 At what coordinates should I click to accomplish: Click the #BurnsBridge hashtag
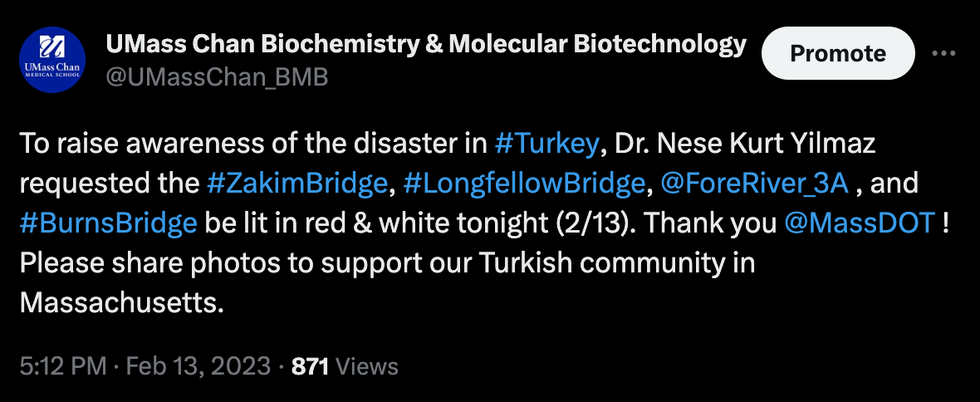click(108, 223)
